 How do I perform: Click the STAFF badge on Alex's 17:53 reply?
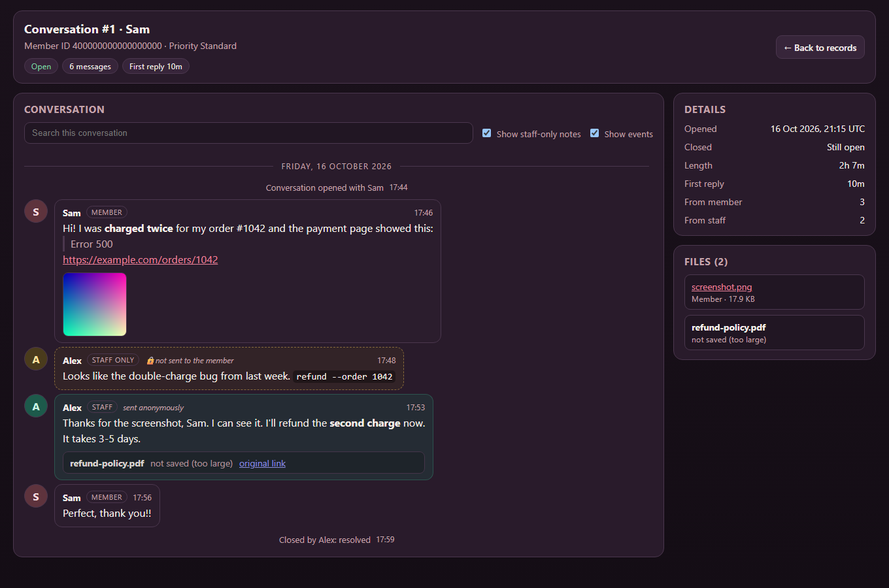click(x=102, y=407)
